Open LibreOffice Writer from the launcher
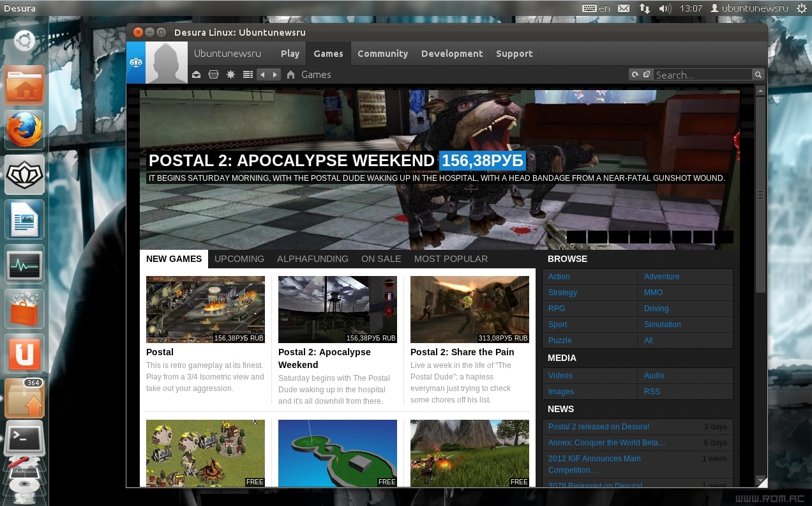Viewport: 812px width, 506px height. tap(25, 219)
